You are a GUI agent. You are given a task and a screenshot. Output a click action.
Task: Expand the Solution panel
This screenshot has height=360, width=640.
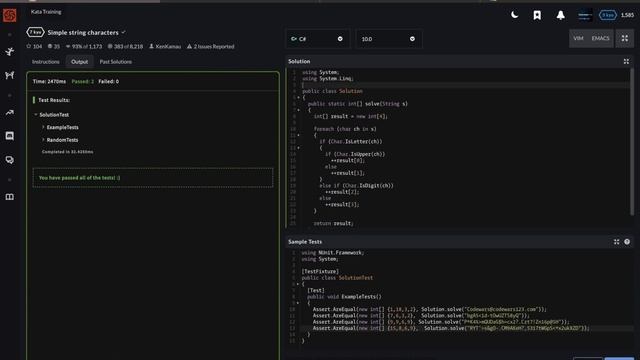[x=626, y=62]
